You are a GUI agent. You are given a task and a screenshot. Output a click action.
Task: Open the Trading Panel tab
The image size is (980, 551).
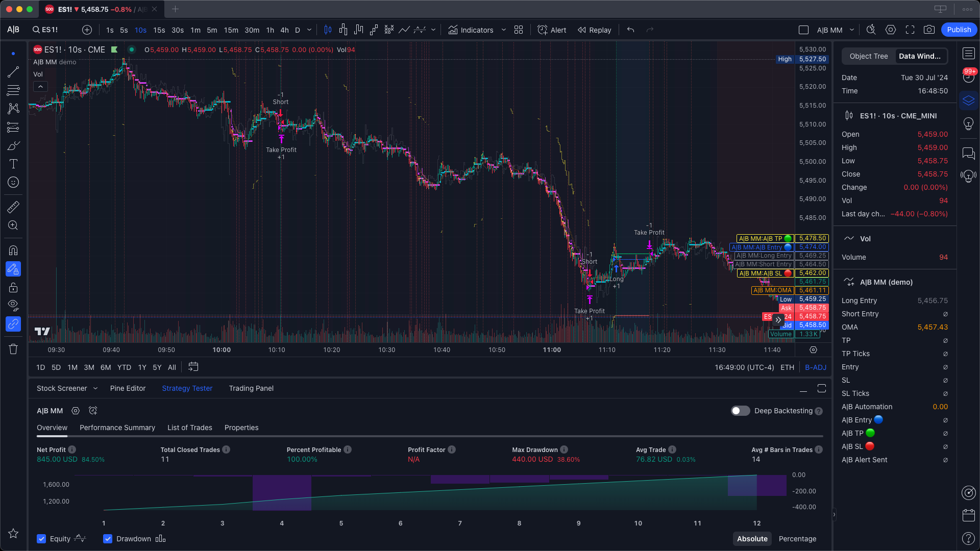[x=251, y=388]
